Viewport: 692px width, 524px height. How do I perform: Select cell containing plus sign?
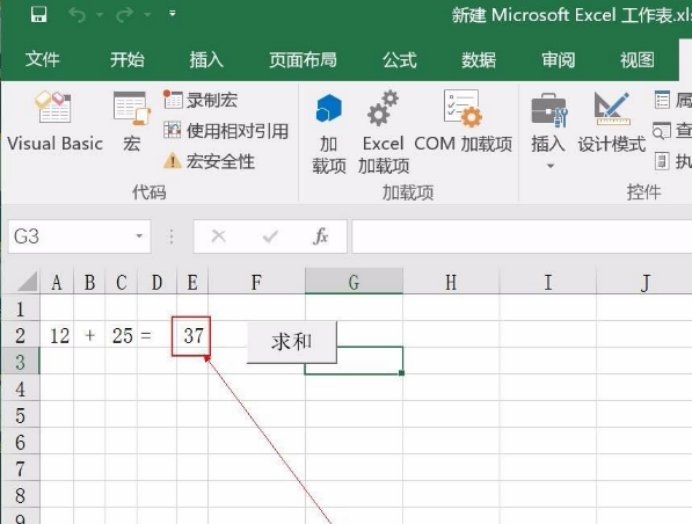click(90, 335)
